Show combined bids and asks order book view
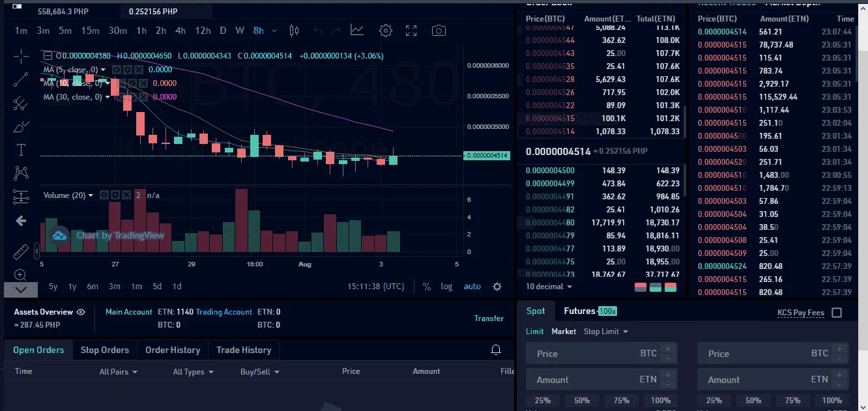The image size is (868, 411). tap(671, 287)
